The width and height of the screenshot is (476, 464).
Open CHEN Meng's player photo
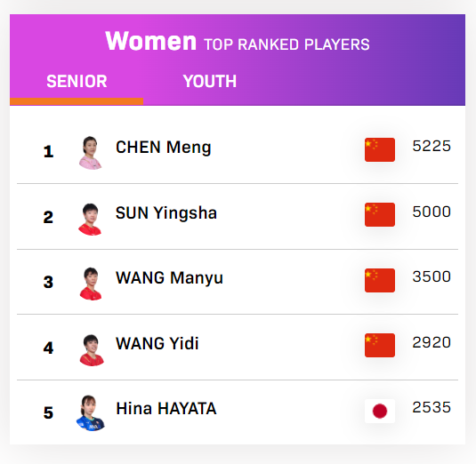click(x=90, y=153)
